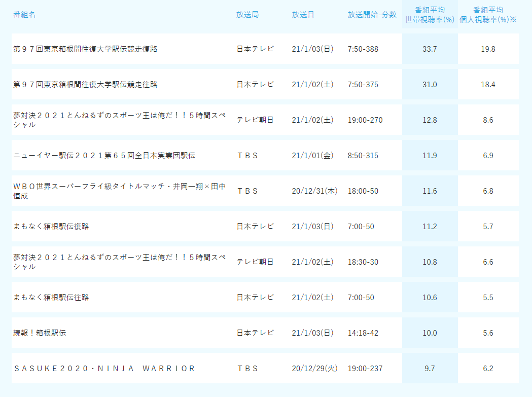Click household rating 10.0
Image resolution: width=532 pixels, height=397 pixels.
click(x=430, y=333)
